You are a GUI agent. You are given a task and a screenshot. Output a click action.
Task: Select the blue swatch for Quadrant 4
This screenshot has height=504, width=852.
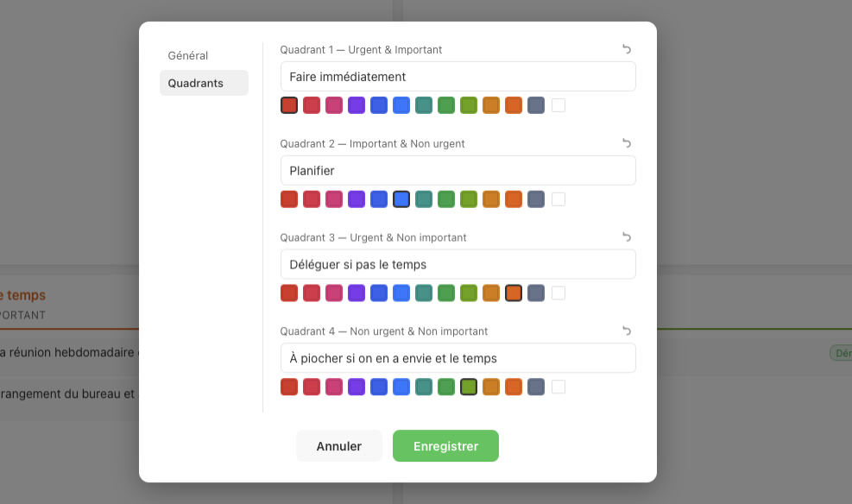(x=379, y=387)
